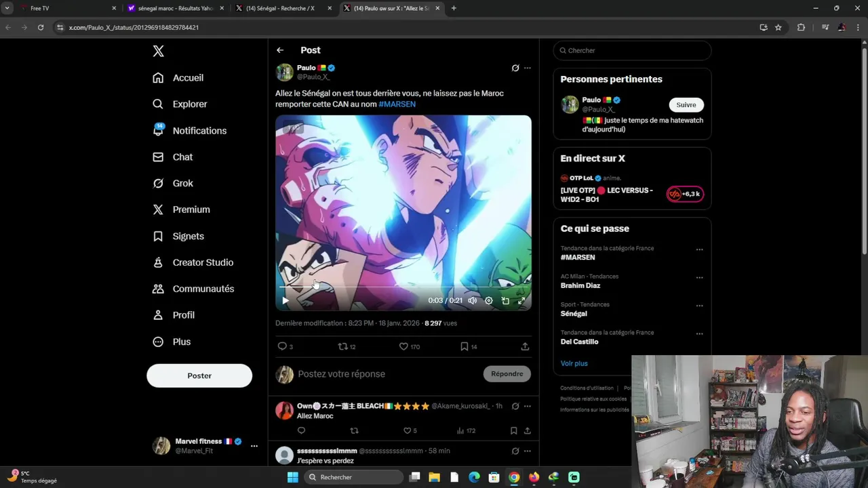The image size is (868, 488).
Task: Toggle picture-in-picture on the video
Action: tap(505, 300)
